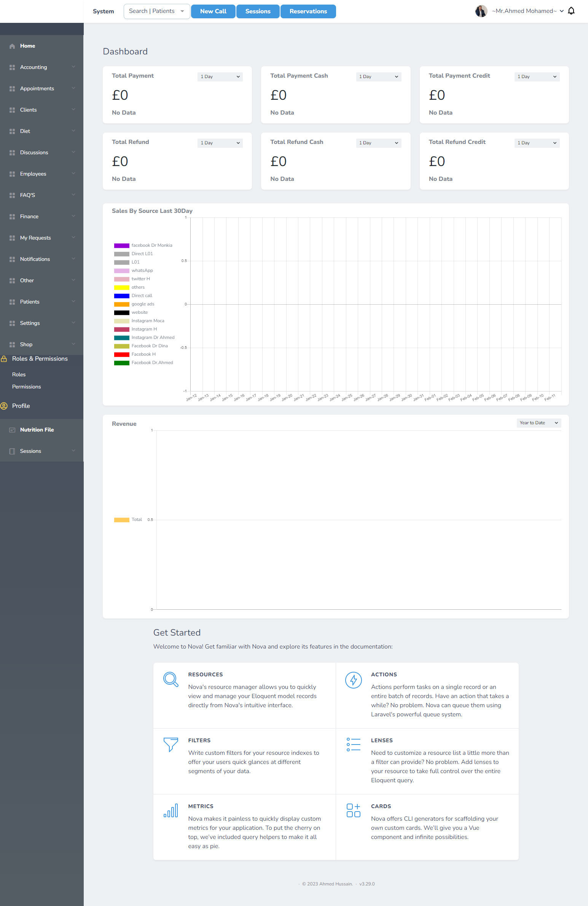Click the Profile user icon in sidebar
The height and width of the screenshot is (906, 588).
click(x=4, y=406)
